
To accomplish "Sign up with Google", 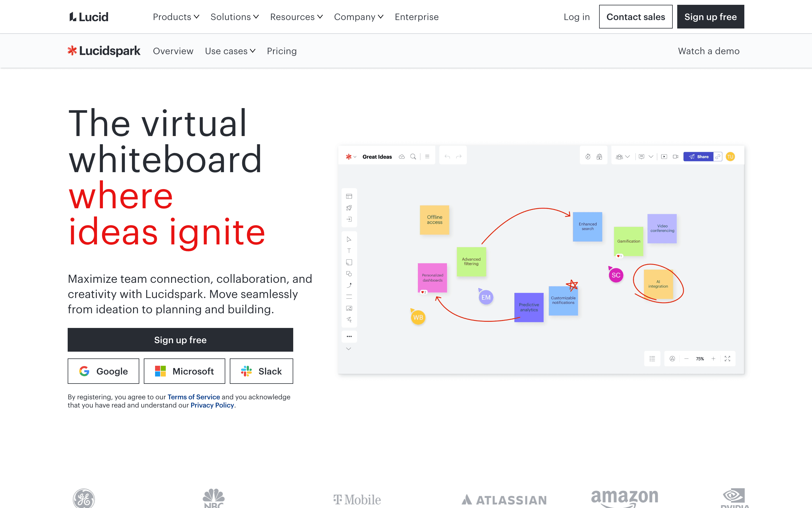I will (103, 371).
